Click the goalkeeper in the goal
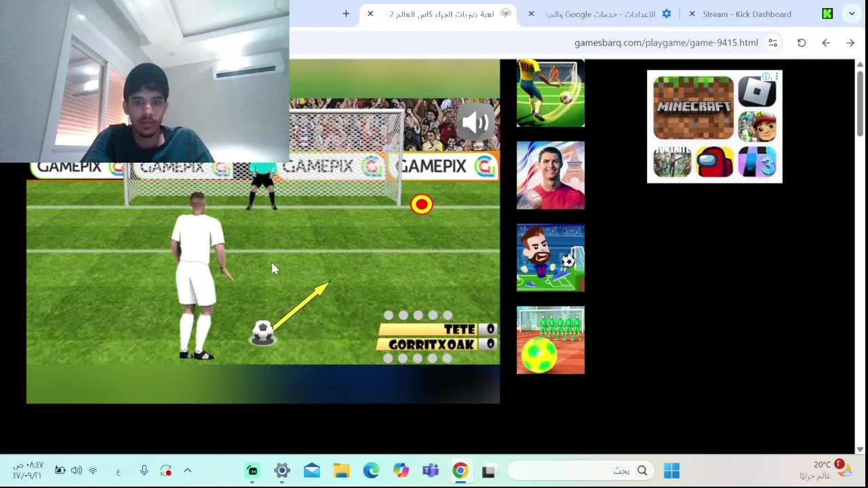Screen dimensions: 868x488 click(262, 185)
